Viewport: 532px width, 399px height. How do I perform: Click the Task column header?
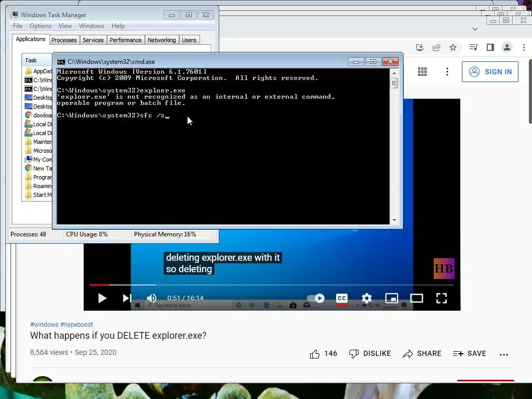[37, 60]
